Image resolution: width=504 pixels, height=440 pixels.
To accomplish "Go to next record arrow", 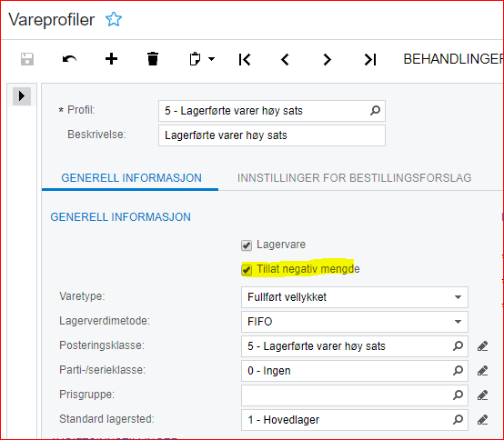I will [x=327, y=59].
